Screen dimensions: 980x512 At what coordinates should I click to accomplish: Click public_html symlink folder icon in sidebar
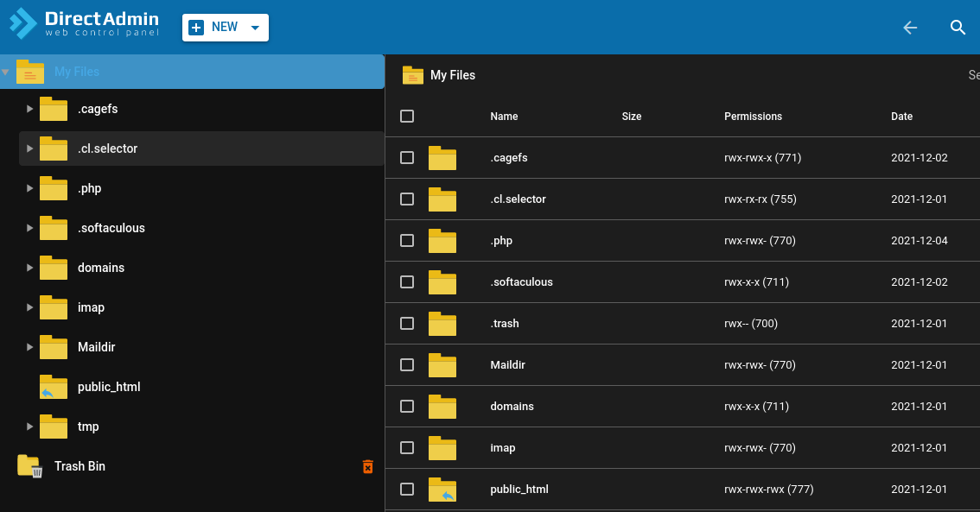(x=53, y=387)
